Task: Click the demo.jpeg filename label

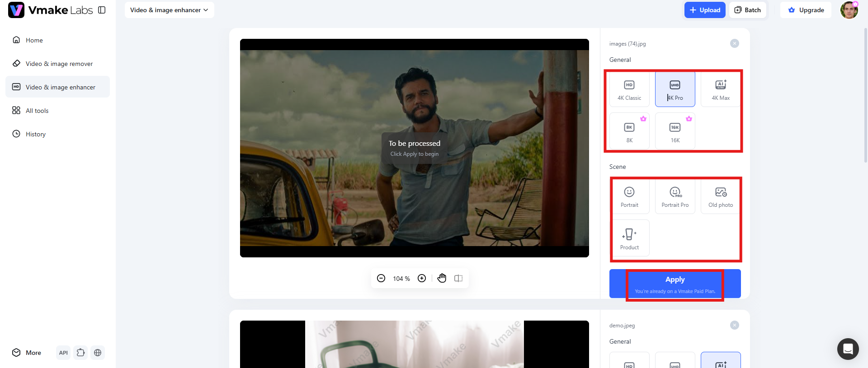Action: [622, 326]
